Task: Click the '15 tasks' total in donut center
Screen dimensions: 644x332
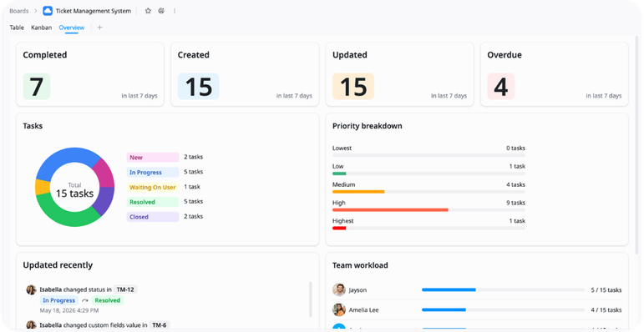Action: [74, 194]
